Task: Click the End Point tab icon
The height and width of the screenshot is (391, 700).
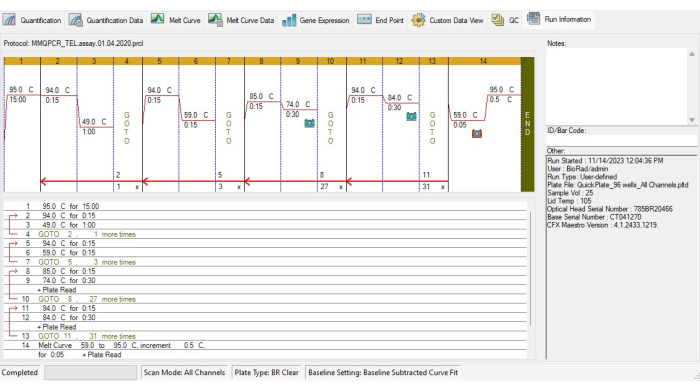Action: [364, 20]
